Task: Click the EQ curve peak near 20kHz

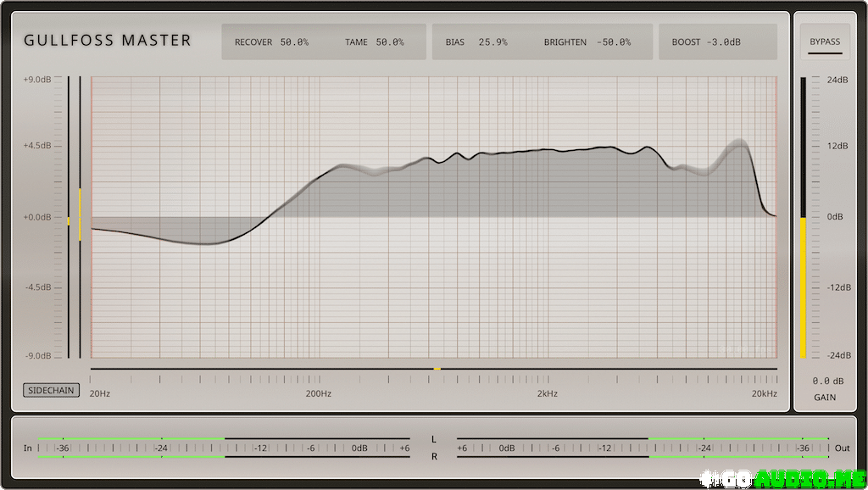Action: coord(738,146)
